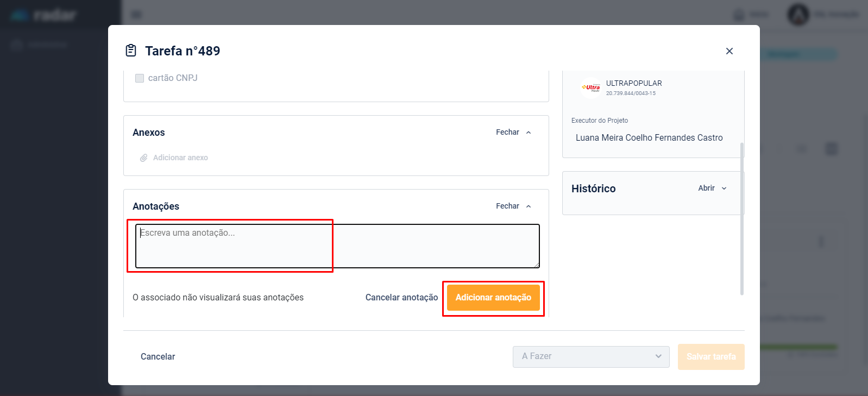Collapse the Anexos section
Viewport: 868px width, 396px height.
pyautogui.click(x=513, y=133)
